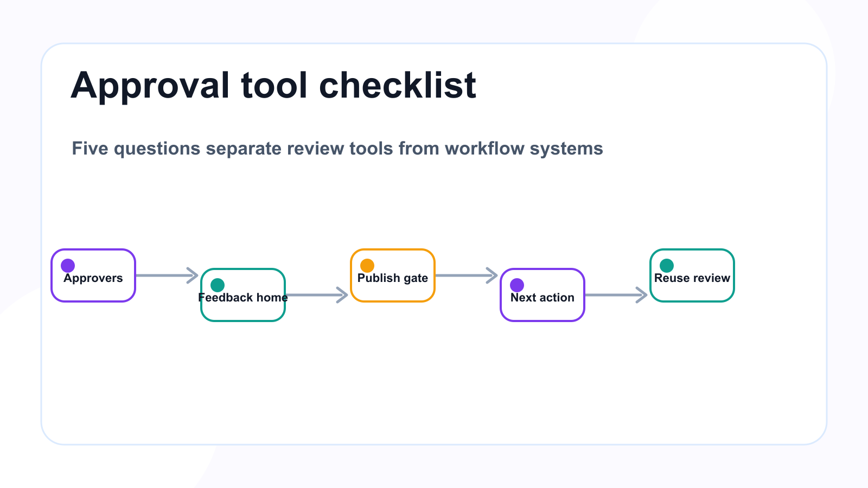Select the Publish gate step box
This screenshot has height=488, width=868.
[x=393, y=275]
